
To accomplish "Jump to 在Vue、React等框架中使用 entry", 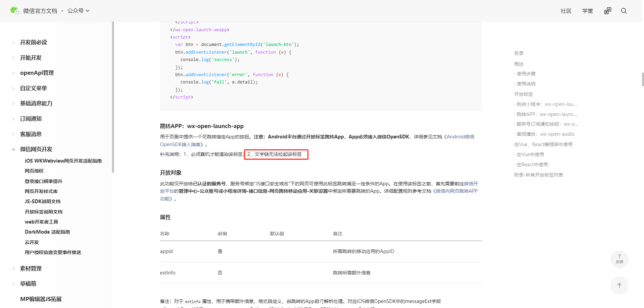I will [543, 144].
